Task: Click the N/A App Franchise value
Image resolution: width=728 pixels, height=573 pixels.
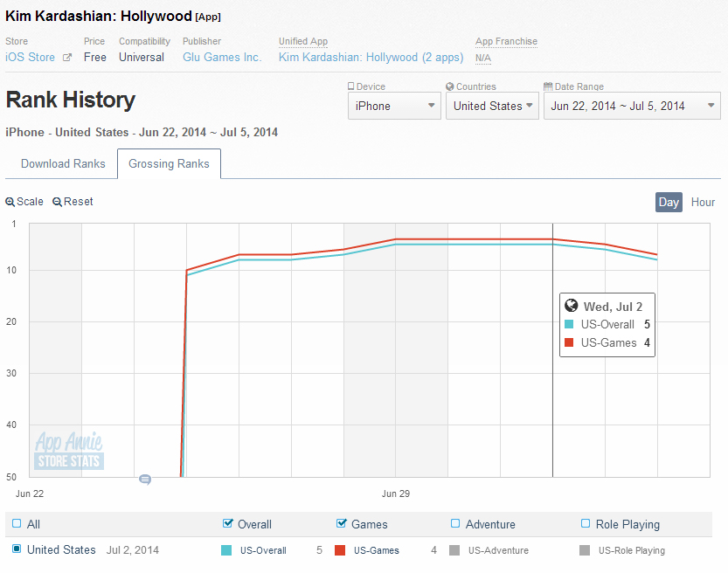Action: (482, 58)
